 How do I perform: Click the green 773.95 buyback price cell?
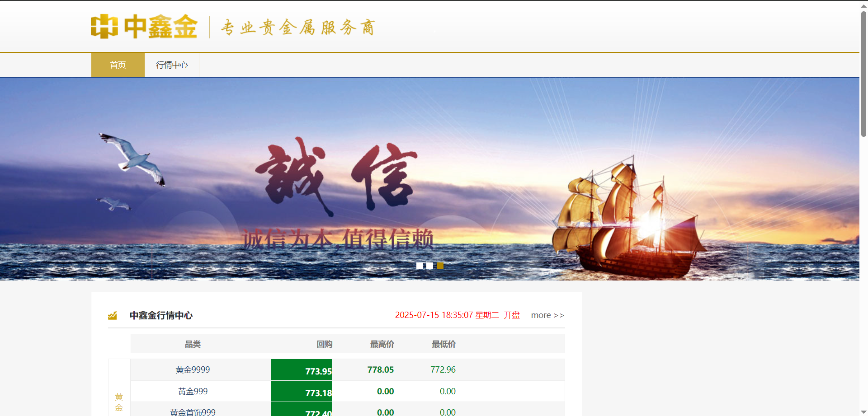tap(302, 370)
